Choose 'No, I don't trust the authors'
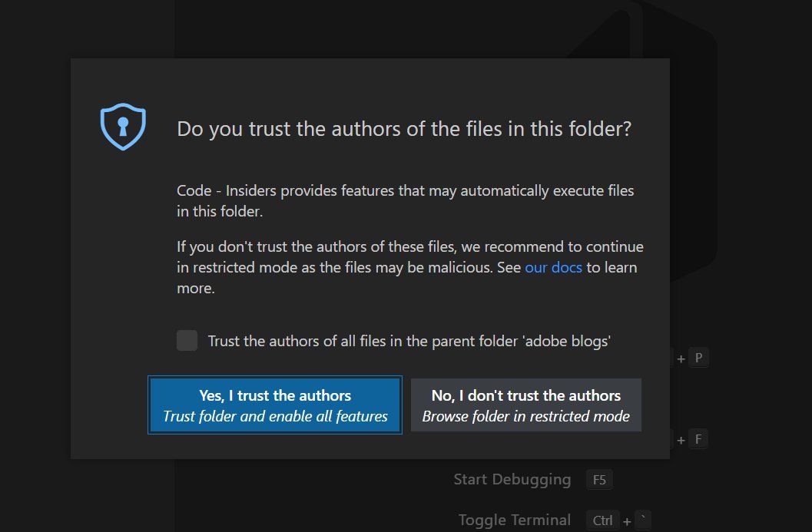The image size is (812, 532). (x=526, y=405)
